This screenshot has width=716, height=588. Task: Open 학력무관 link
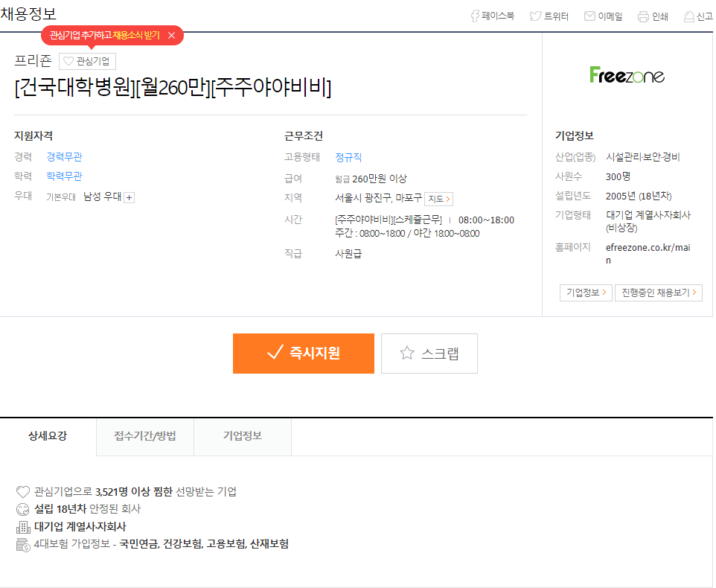pos(65,176)
